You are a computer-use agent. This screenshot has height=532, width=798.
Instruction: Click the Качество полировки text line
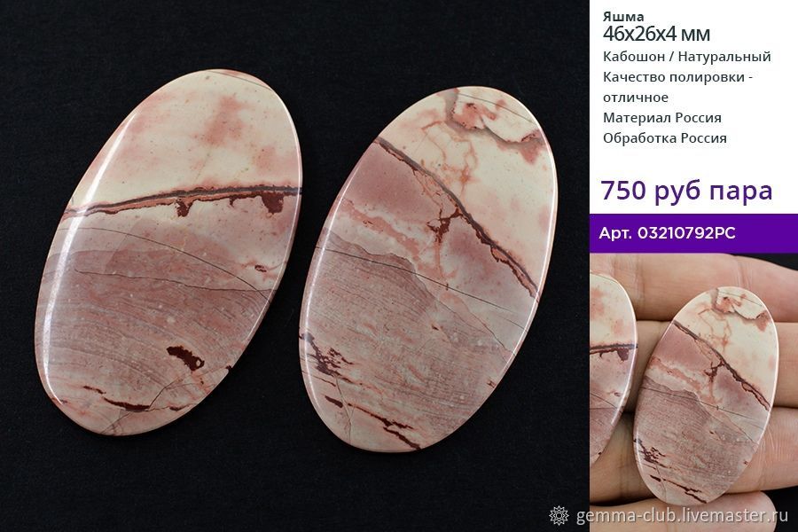click(x=678, y=77)
